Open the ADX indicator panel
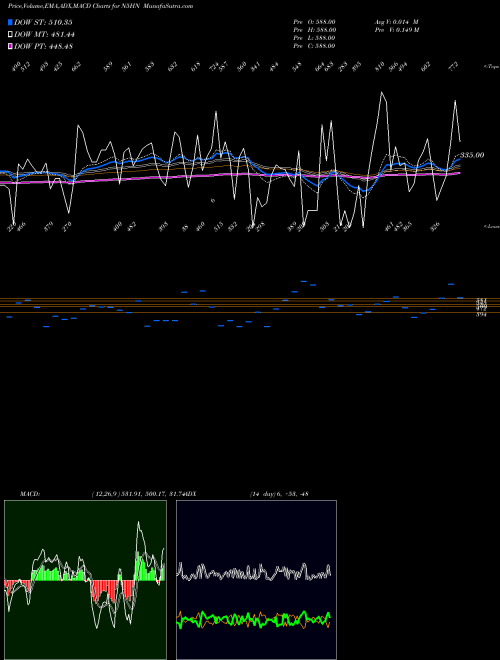Image resolution: width=500 pixels, height=660 pixels. (x=256, y=580)
